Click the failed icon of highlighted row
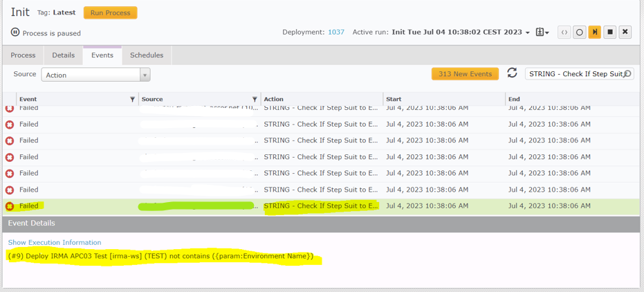 pos(10,206)
